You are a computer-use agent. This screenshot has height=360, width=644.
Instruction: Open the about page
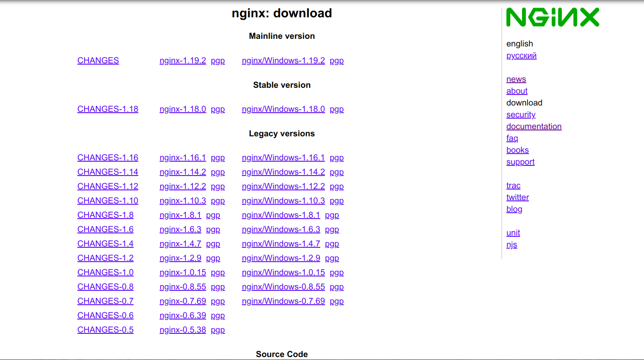click(x=517, y=91)
